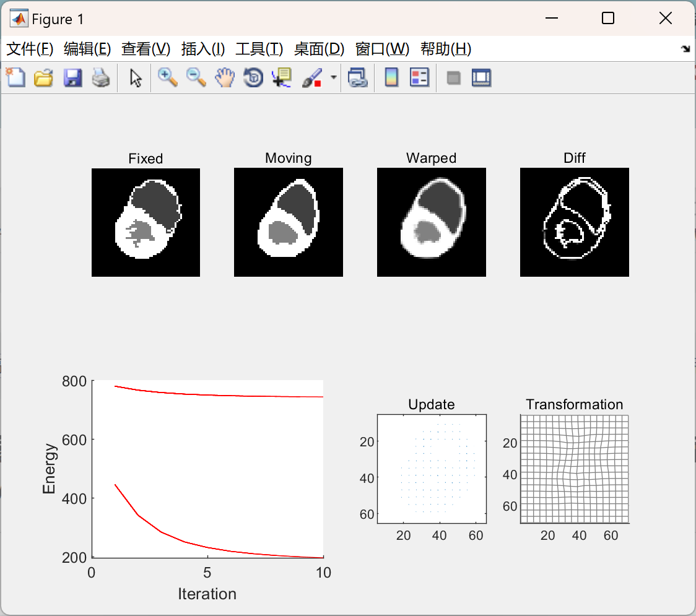696x616 pixels.
Task: Open the 帮助(H) menu
Action: (446, 48)
